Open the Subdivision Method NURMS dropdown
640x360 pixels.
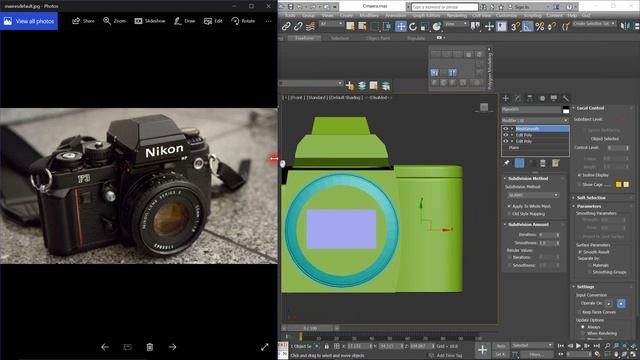point(533,196)
